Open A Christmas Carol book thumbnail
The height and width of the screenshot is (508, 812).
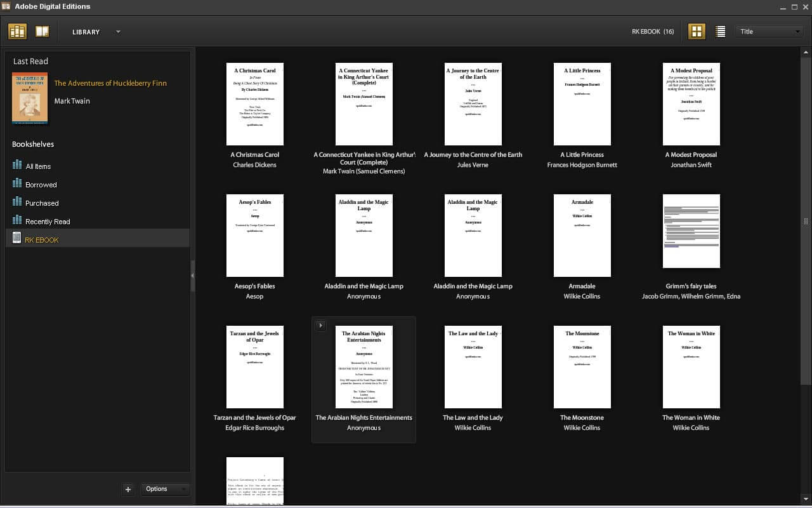(255, 104)
